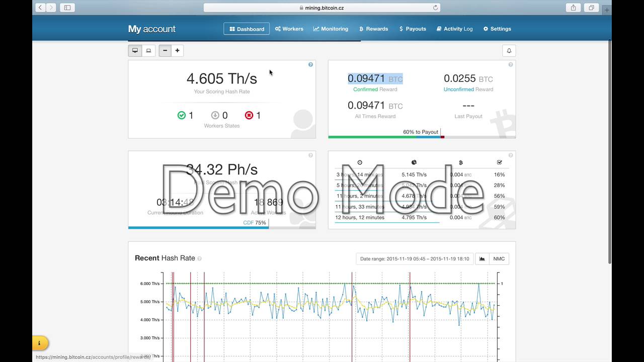Click the yellow info badge

(40, 343)
